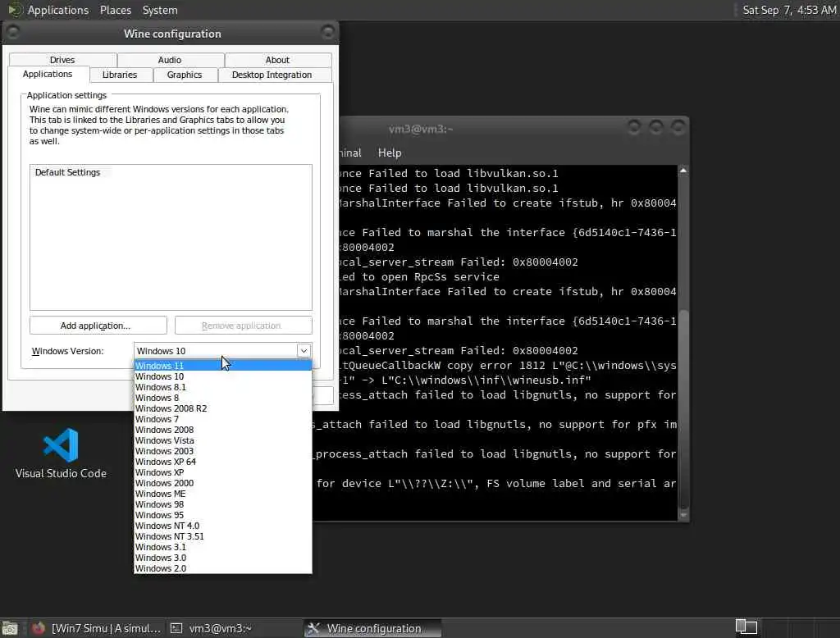Viewport: 840px width, 638px height.
Task: Click the Wine configuration title bar
Action: 172,34
